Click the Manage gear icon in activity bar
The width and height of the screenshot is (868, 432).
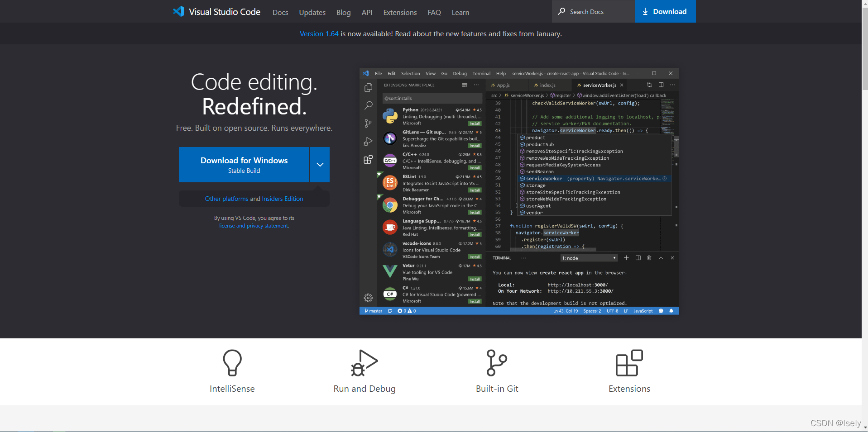pos(369,298)
